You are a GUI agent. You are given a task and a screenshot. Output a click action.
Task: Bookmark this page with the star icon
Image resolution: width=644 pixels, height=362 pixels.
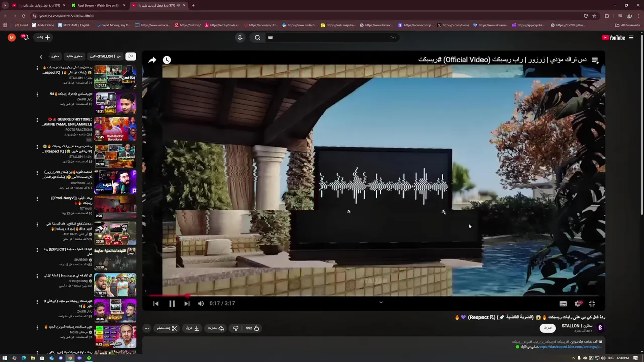pos(594,16)
